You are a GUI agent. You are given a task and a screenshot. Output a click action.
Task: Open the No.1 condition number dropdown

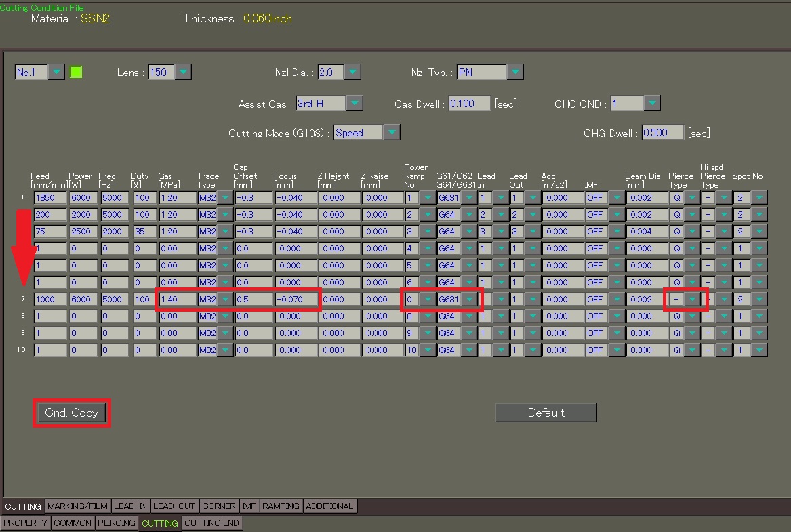(x=56, y=72)
